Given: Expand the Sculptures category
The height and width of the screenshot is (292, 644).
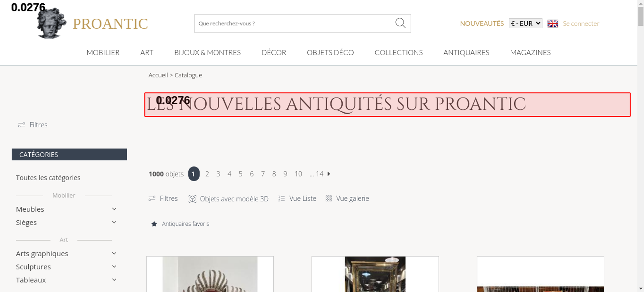Looking at the screenshot, I should [x=114, y=267].
